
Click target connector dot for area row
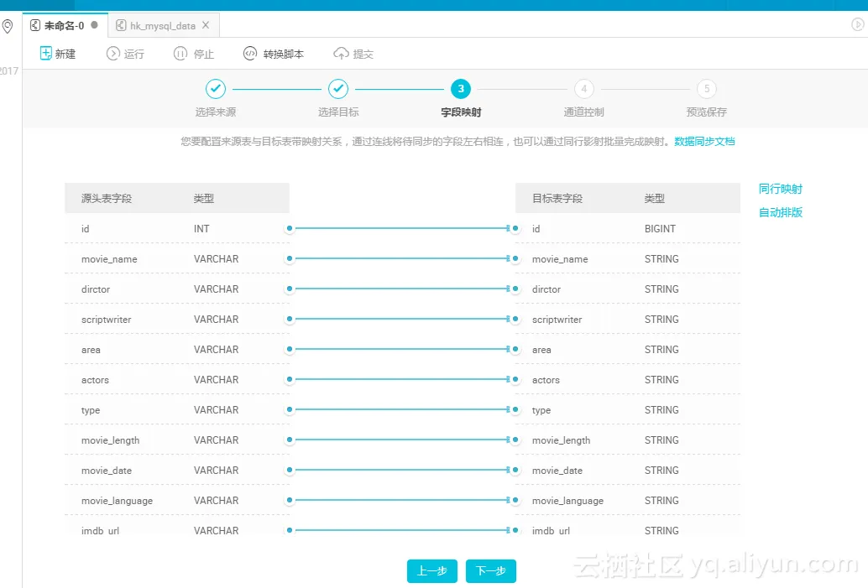pyautogui.click(x=515, y=349)
